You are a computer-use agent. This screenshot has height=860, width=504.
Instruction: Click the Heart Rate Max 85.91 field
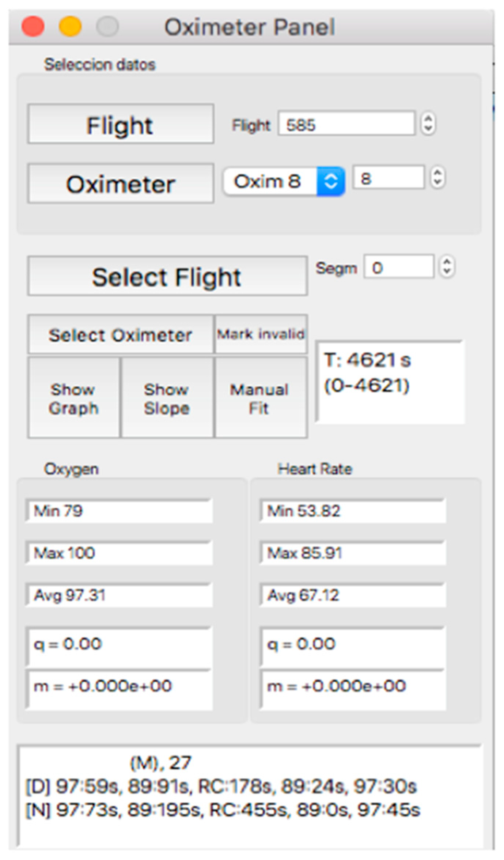(353, 553)
